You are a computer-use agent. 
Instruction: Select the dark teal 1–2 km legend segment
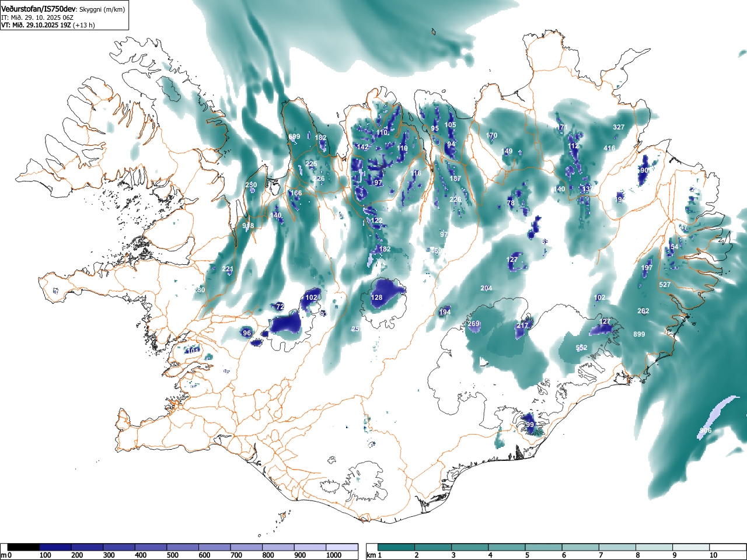click(x=397, y=547)
